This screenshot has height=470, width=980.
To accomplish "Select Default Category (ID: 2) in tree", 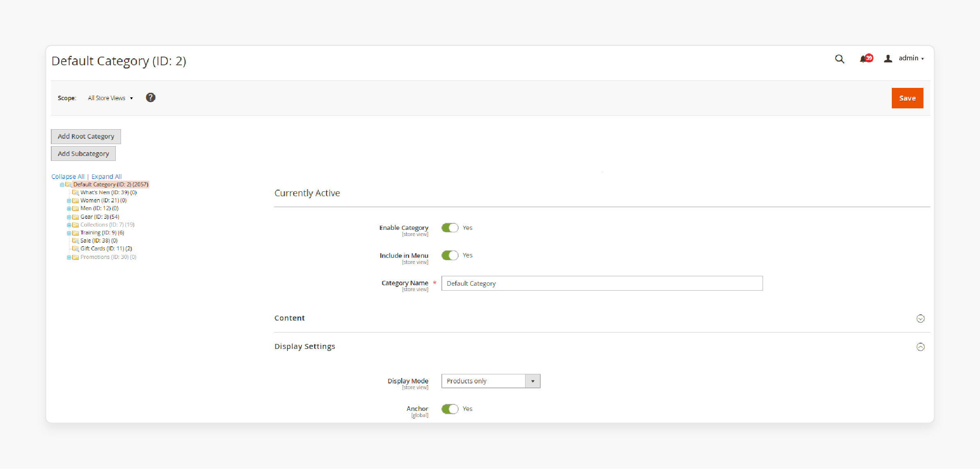I will click(111, 185).
